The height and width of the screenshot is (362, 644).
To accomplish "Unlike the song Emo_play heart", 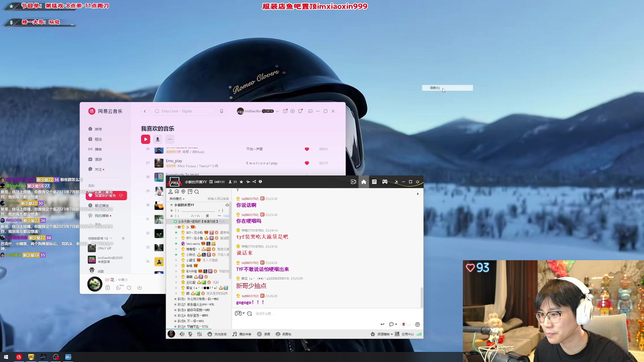I will 307,163.
